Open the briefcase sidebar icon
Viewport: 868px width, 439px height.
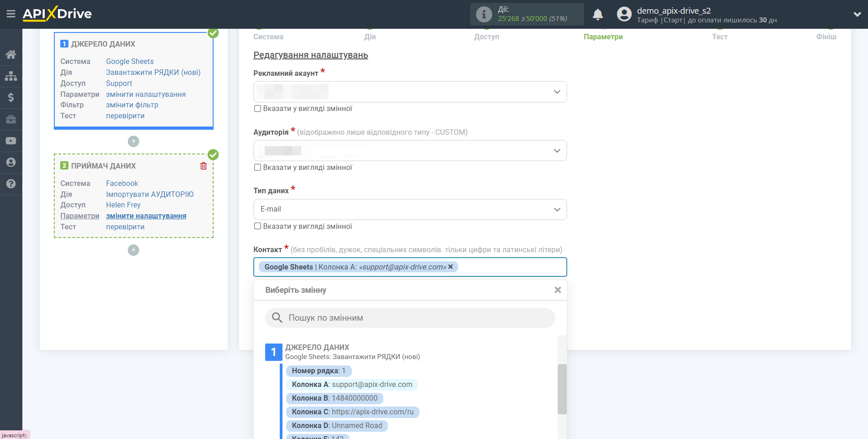click(11, 119)
